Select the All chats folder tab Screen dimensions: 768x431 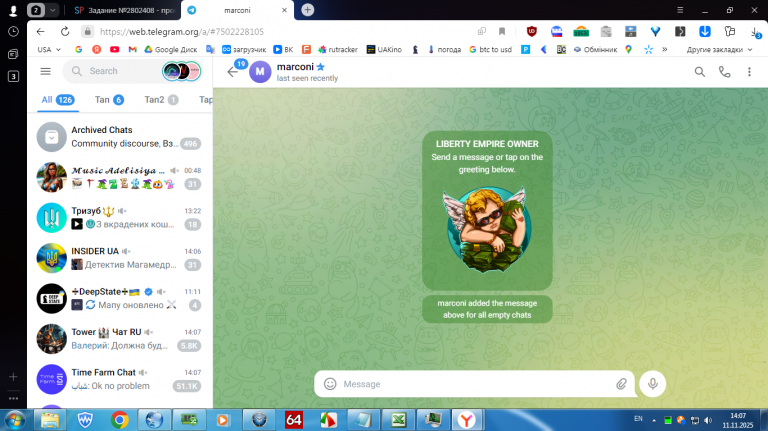pos(58,100)
